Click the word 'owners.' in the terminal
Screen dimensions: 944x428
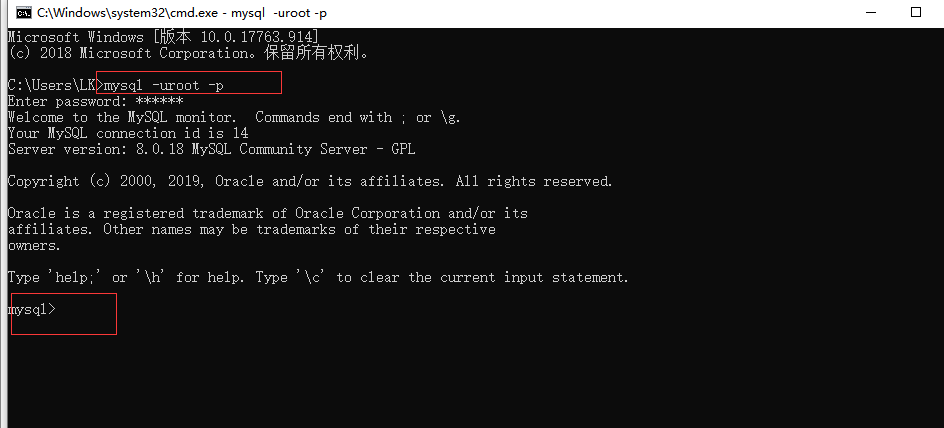34,246
